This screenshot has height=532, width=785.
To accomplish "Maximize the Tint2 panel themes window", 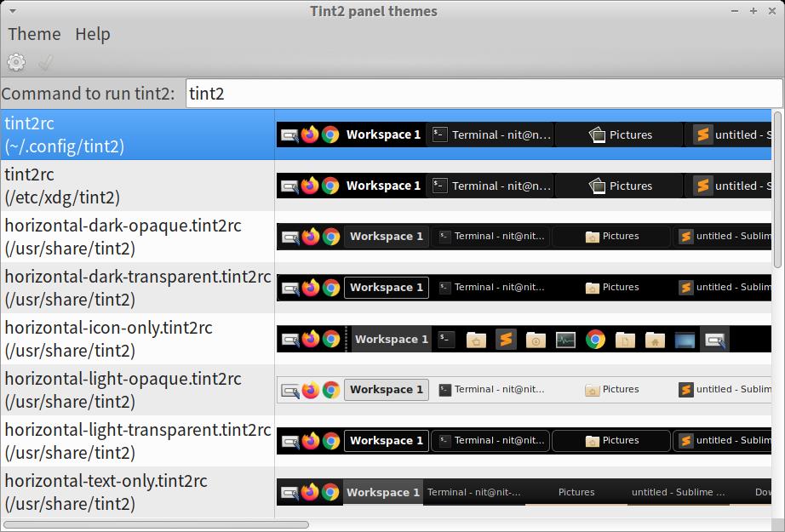I will click(753, 10).
